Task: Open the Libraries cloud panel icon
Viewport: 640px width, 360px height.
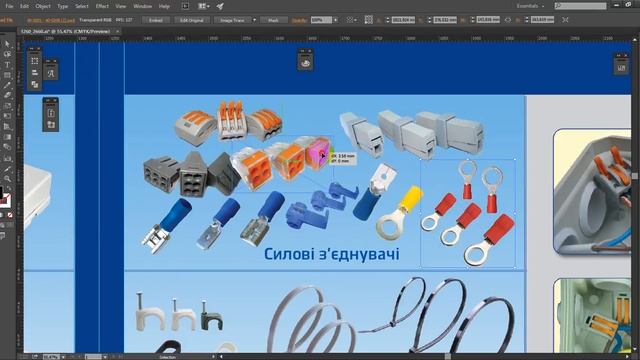Action: point(305,63)
